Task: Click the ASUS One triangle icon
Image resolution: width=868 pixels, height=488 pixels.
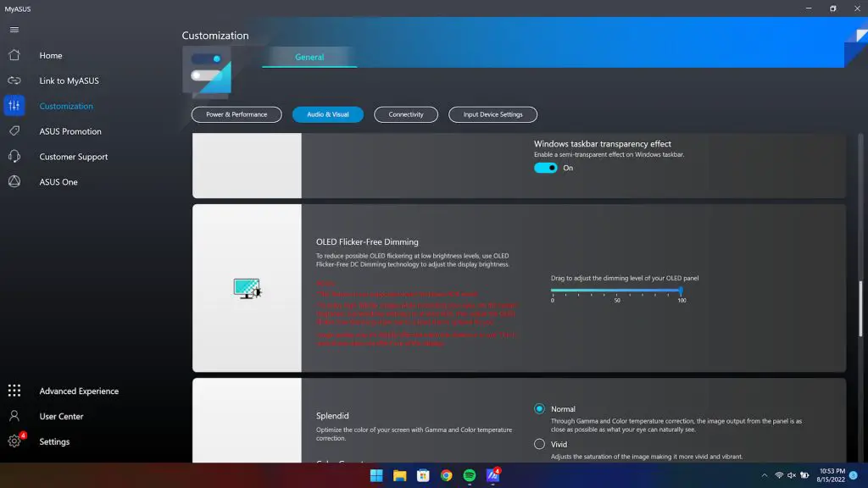Action: point(14,181)
